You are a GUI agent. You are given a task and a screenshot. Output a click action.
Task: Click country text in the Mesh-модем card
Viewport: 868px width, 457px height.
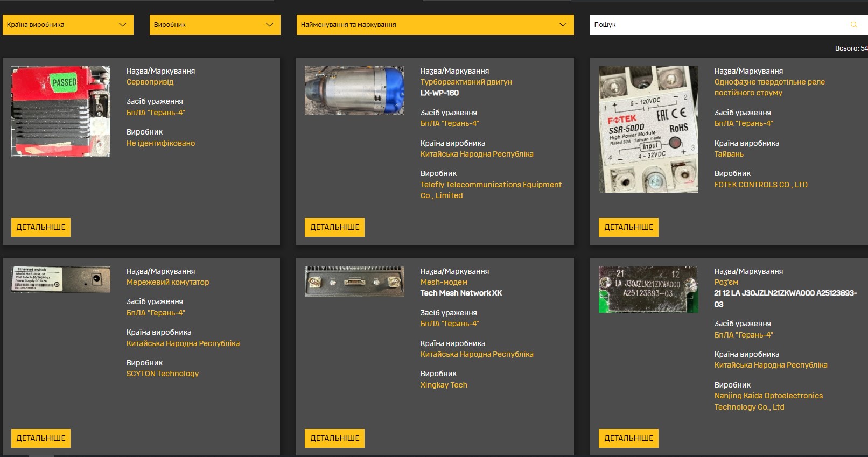[477, 354]
